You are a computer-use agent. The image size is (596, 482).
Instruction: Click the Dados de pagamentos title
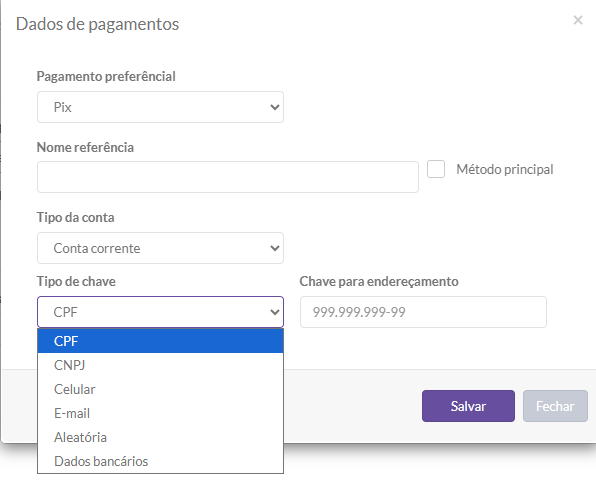coord(97,24)
